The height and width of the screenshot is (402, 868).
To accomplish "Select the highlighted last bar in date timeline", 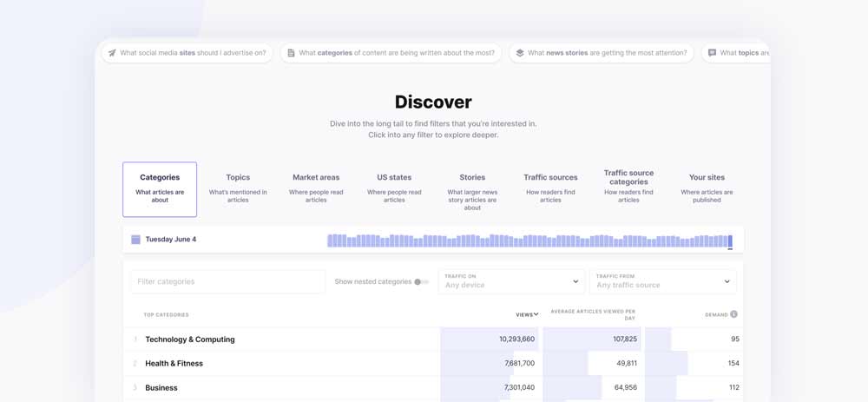I will 730,241.
